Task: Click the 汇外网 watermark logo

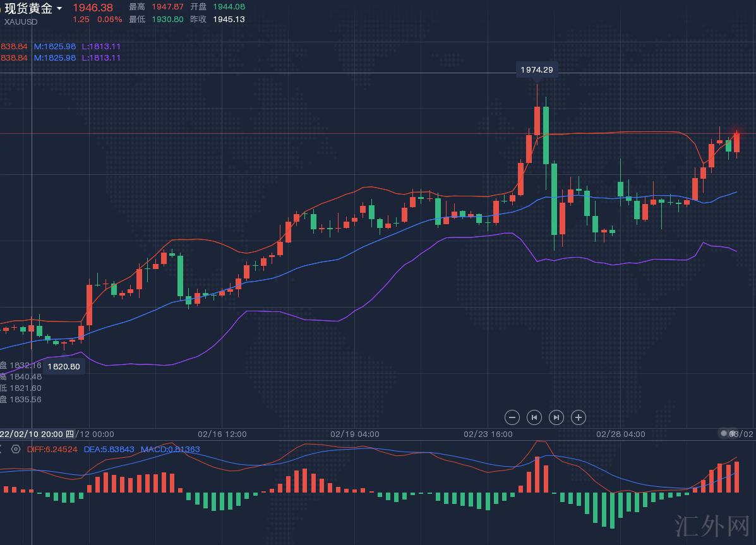Action: tap(711, 525)
